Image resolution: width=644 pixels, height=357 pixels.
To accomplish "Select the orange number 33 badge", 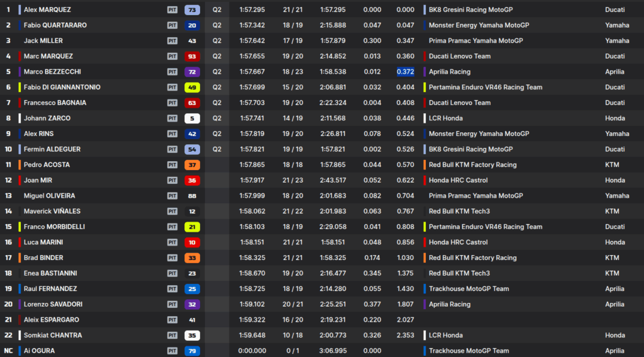I will (x=192, y=258).
